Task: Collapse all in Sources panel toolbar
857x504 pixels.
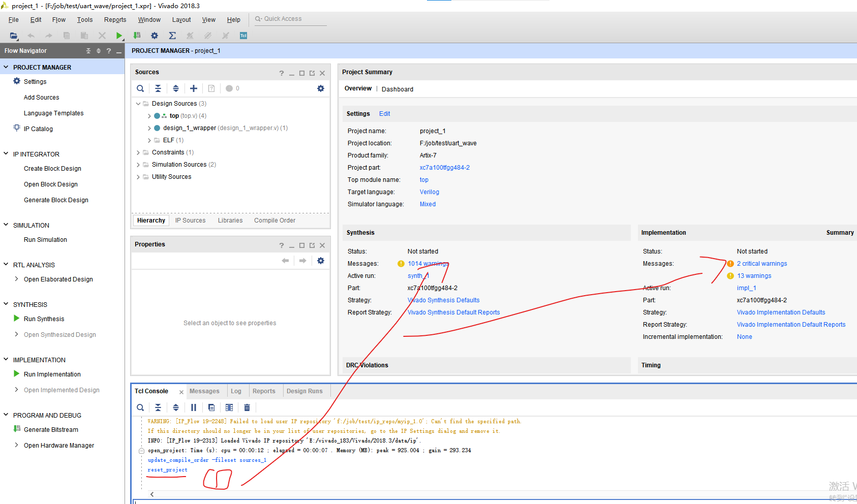Action: (x=158, y=88)
